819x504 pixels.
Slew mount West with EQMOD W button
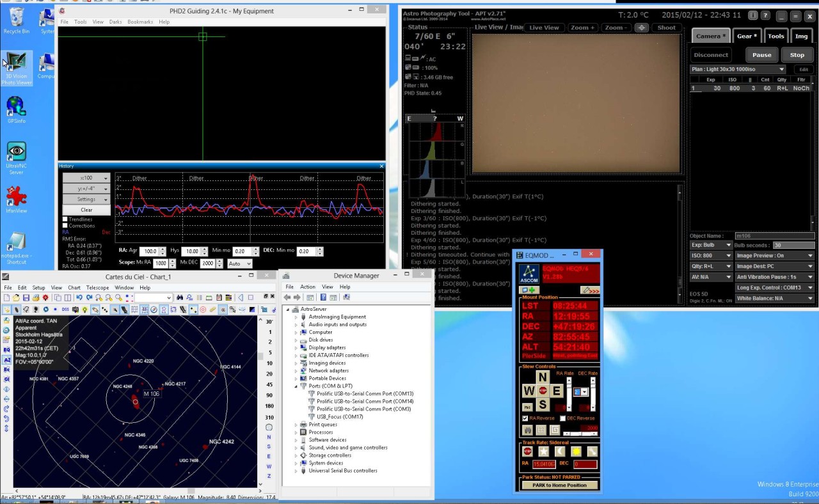529,391
